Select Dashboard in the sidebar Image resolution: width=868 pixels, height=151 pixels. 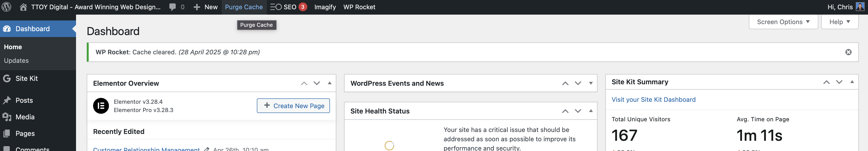tap(38, 29)
